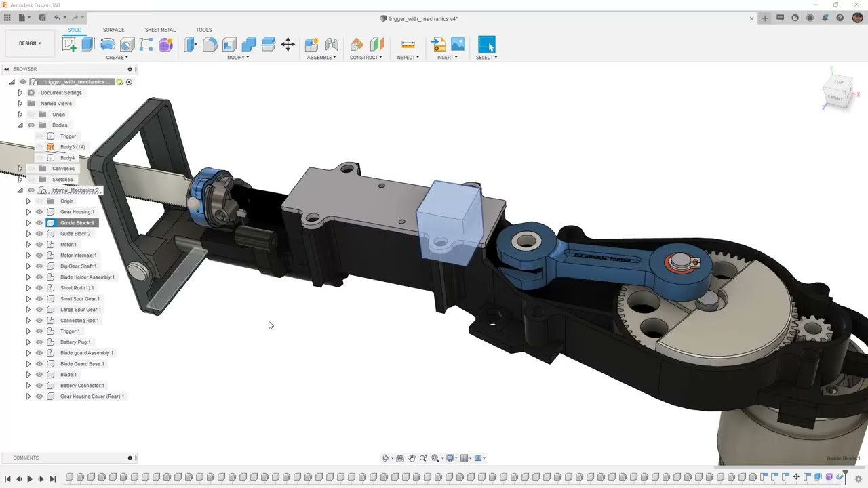Toggle visibility of Gear Housing:1
Viewport: 868px width, 488px height.
pos(39,212)
